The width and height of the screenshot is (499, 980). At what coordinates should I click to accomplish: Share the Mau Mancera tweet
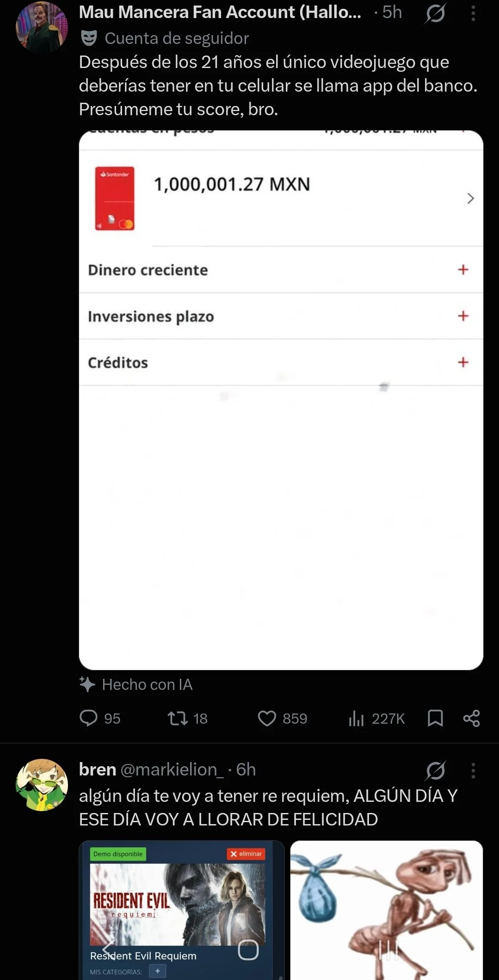tap(471, 718)
